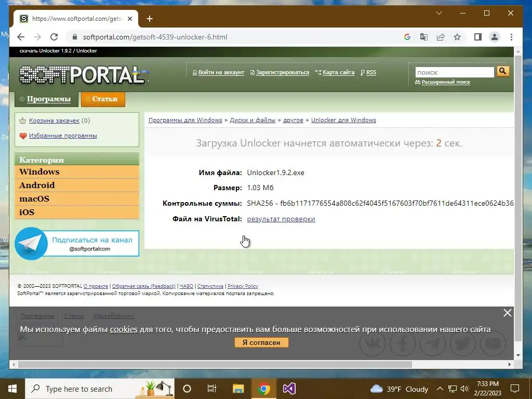Dismiss the cookie banner with X

507,313
